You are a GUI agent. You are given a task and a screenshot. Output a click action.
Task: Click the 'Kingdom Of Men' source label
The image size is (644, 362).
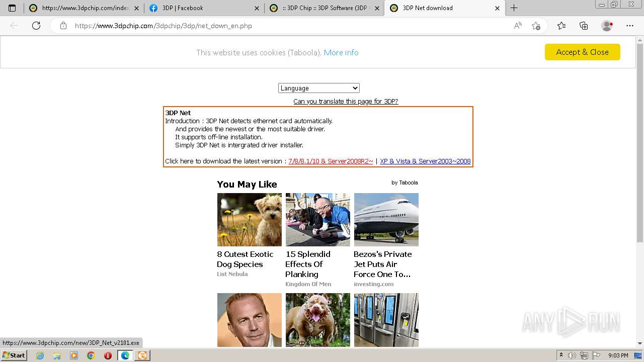[x=308, y=284]
